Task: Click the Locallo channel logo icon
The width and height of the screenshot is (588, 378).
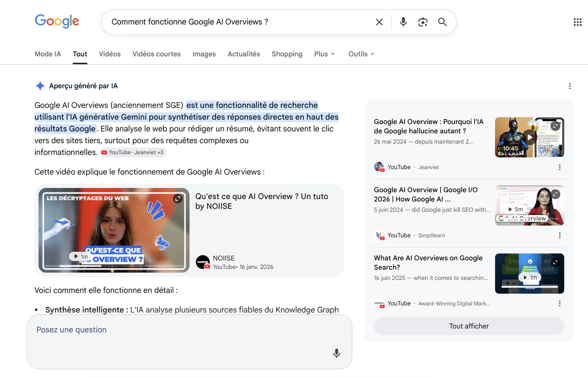Action: click(x=379, y=303)
